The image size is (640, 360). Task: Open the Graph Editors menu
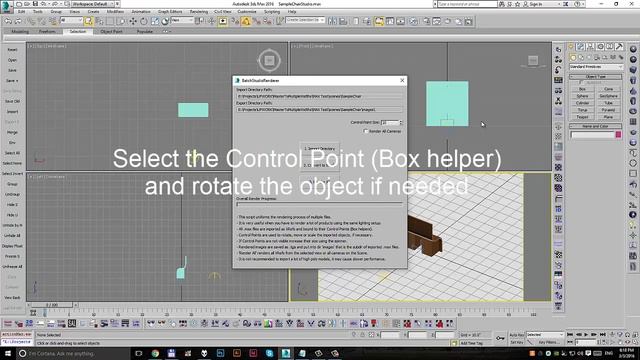pyautogui.click(x=170, y=12)
